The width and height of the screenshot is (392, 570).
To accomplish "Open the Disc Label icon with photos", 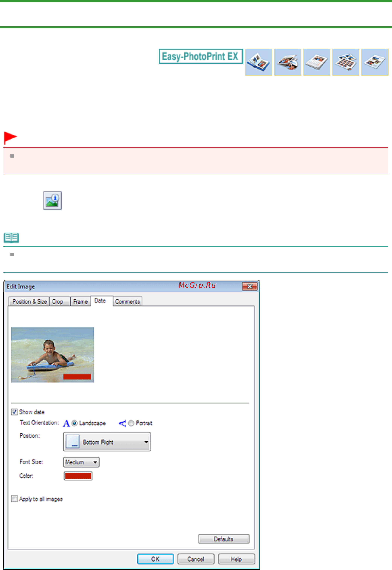I will (288, 62).
